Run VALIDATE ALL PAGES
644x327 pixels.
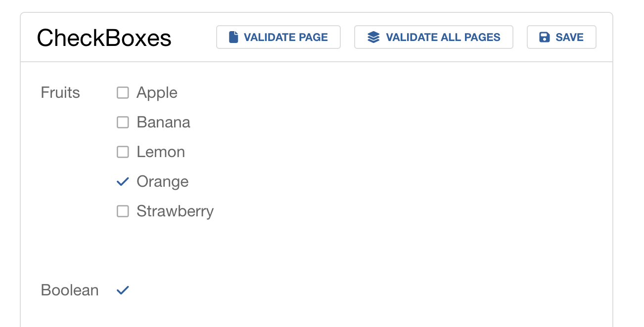(434, 37)
